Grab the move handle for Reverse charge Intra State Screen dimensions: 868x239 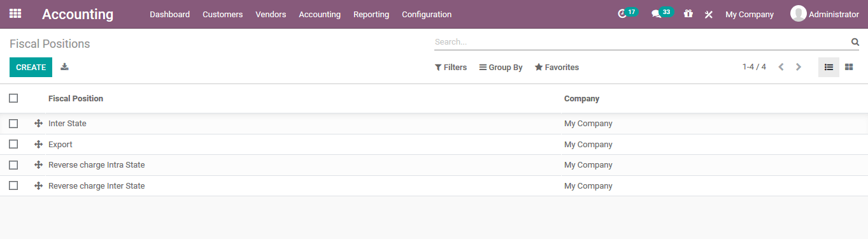tap(38, 165)
